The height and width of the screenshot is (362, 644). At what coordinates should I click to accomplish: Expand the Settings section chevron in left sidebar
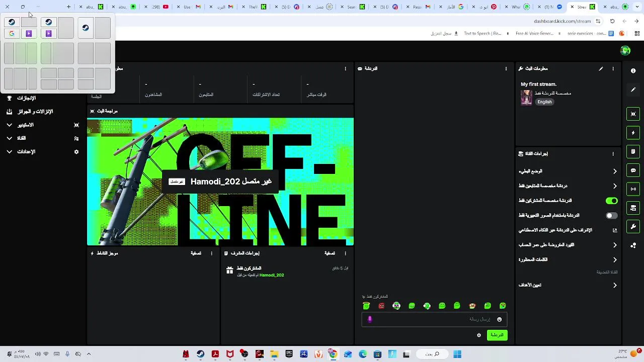(10, 152)
